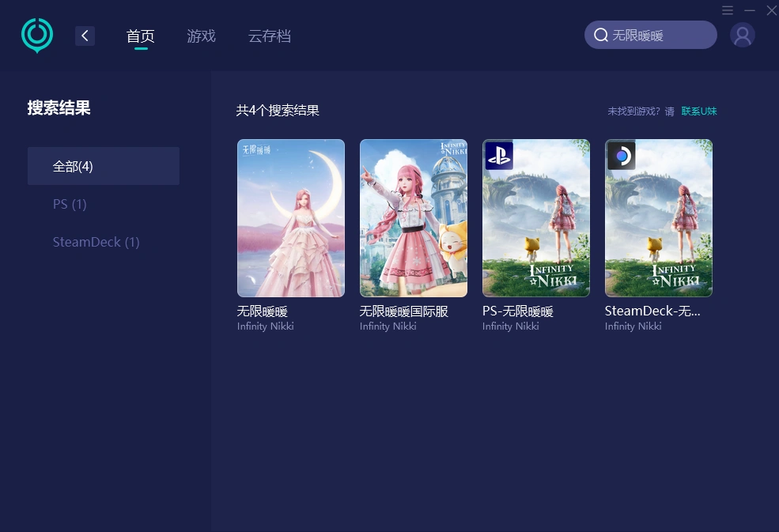Click the UU launcher logo
Viewport: 779px width, 532px height.
click(36, 35)
